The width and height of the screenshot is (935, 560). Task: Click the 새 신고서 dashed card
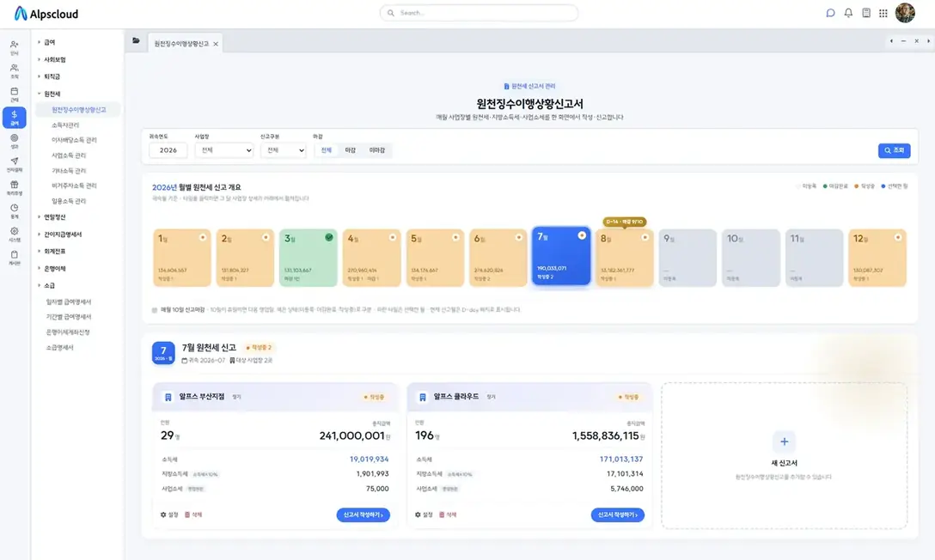pos(784,456)
